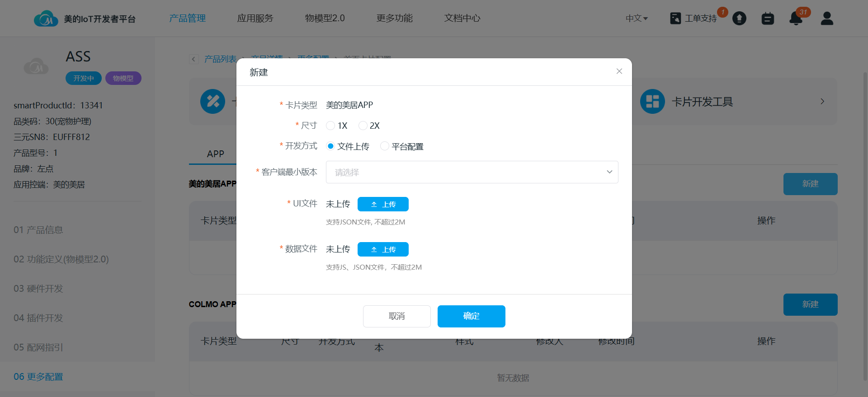Open the calendar icon in header

768,19
